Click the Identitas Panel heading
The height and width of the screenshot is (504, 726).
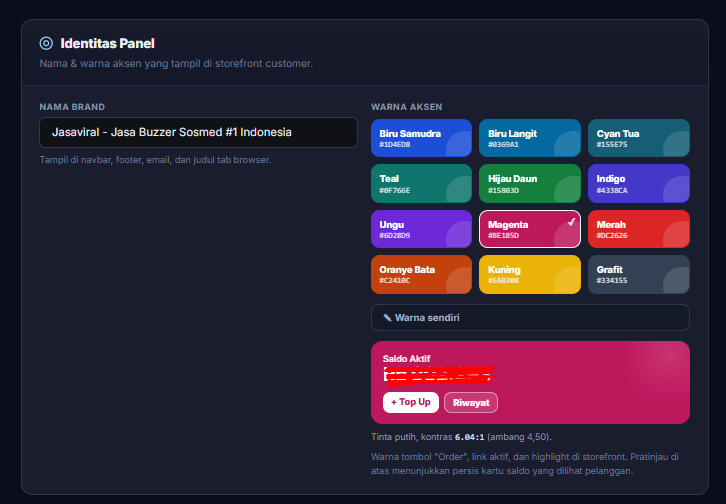pos(107,44)
